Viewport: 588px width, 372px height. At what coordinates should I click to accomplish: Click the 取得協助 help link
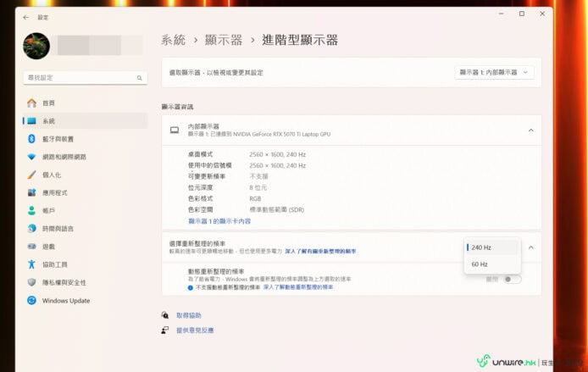click(188, 315)
